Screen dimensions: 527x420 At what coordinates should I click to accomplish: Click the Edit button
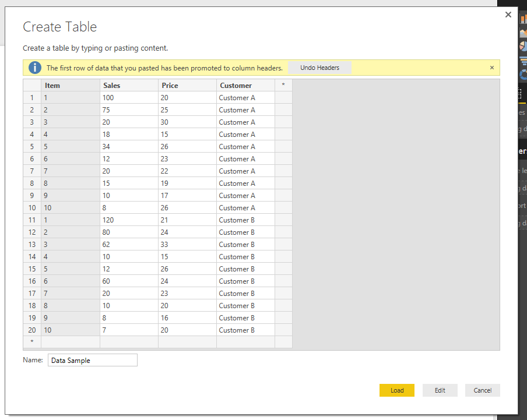tap(440, 390)
